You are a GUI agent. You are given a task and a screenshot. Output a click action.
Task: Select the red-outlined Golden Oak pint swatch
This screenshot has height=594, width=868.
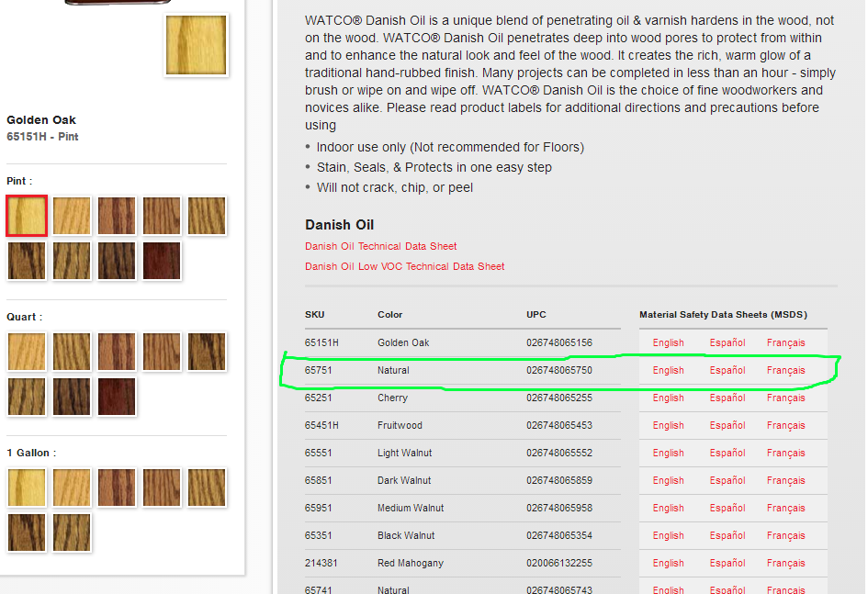(27, 216)
